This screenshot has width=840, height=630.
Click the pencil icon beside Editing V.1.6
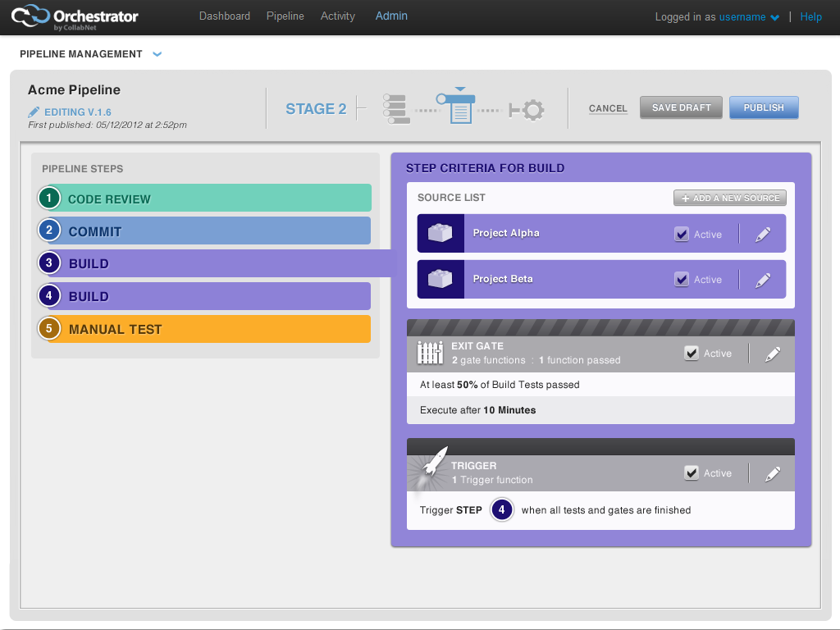(x=34, y=112)
